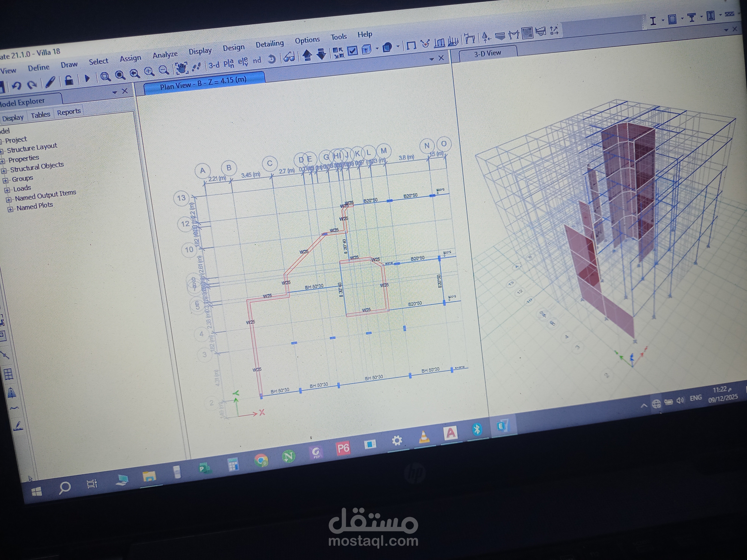
Task: Expand the Loads tree node
Action: tap(7, 190)
